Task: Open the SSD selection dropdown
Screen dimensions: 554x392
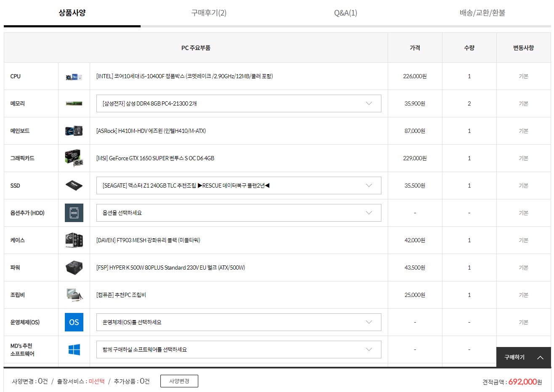Action: pos(239,185)
